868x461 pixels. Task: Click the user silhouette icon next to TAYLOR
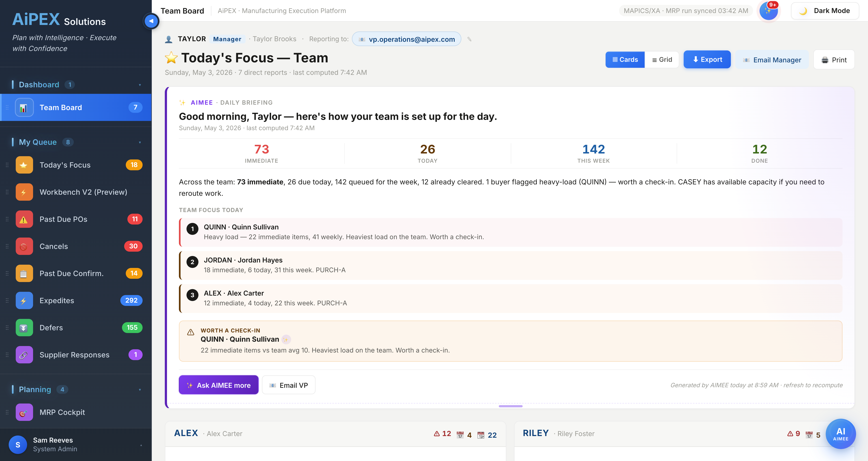pyautogui.click(x=169, y=39)
